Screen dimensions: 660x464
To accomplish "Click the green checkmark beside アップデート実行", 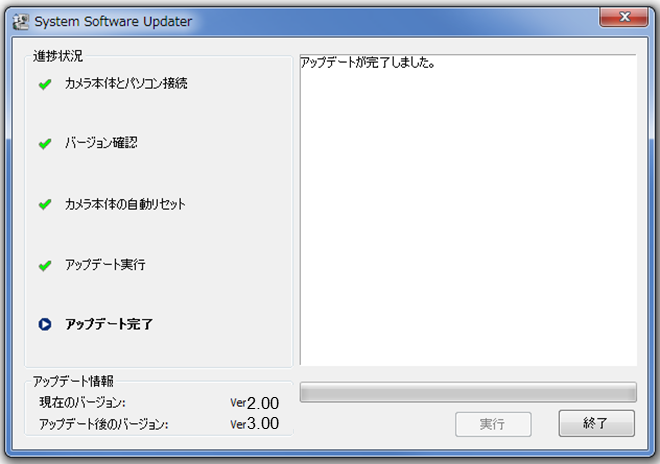I will click(44, 266).
